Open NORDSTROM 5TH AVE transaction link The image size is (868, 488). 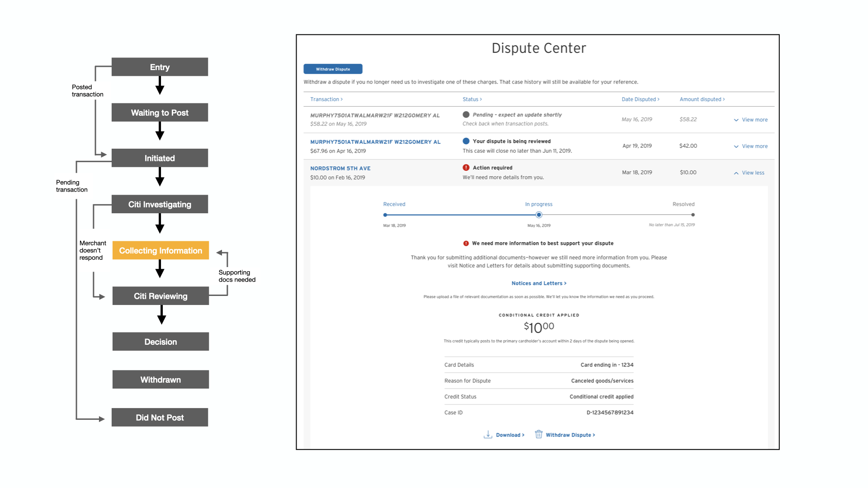340,168
